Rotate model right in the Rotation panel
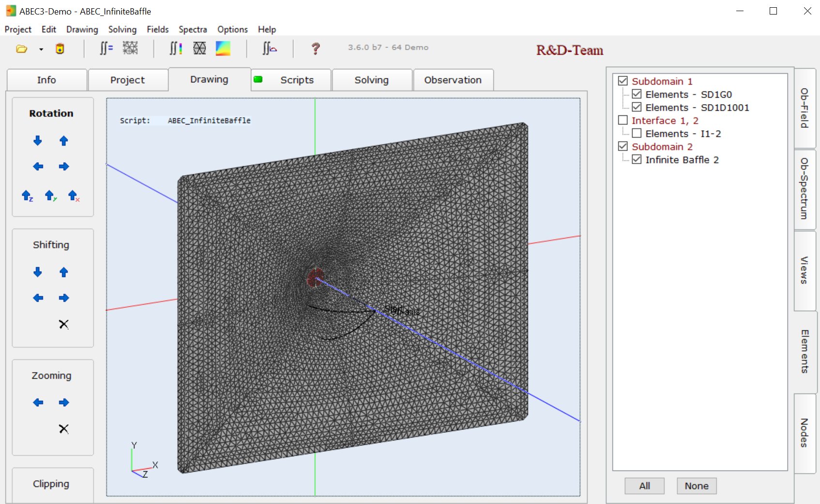The height and width of the screenshot is (504, 820). pyautogui.click(x=64, y=167)
